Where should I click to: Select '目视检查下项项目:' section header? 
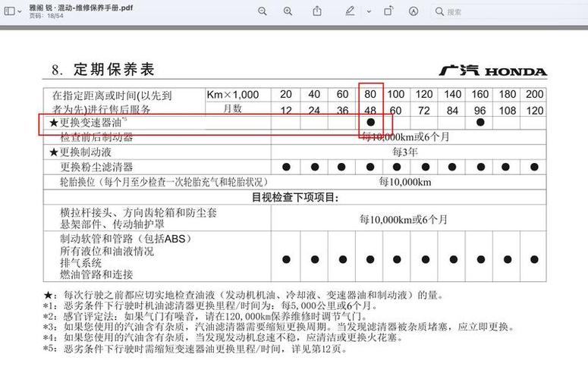tap(295, 197)
